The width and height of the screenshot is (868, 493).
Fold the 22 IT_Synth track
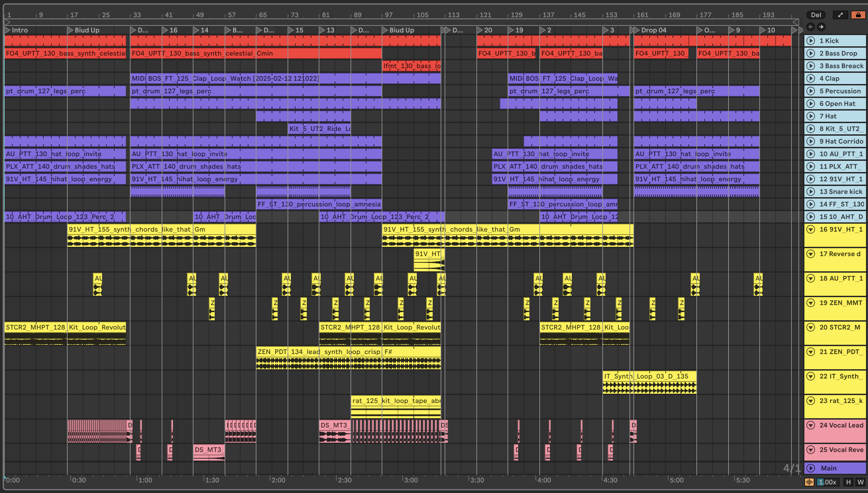811,377
